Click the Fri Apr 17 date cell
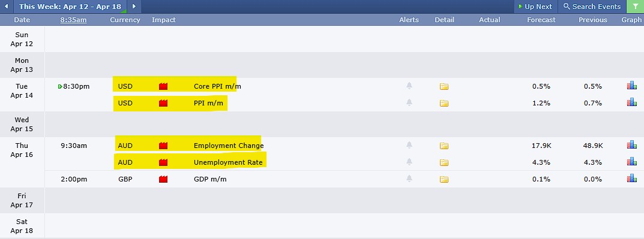 (22, 200)
